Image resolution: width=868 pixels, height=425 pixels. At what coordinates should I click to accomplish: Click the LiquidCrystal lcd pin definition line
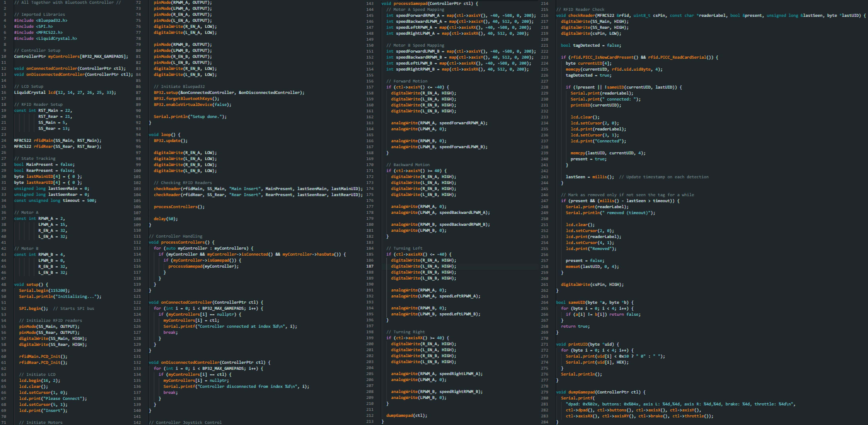point(65,92)
